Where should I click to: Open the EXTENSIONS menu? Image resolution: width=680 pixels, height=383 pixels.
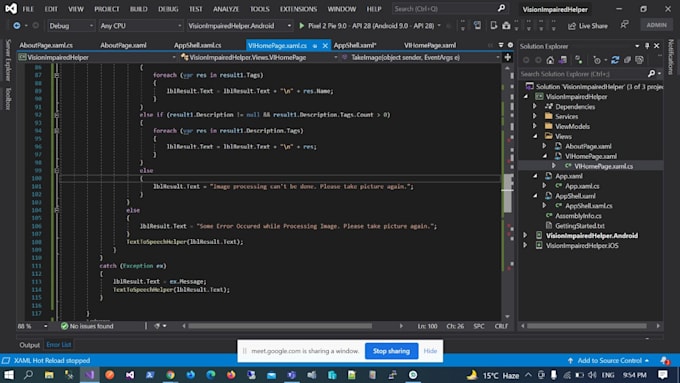[x=298, y=9]
